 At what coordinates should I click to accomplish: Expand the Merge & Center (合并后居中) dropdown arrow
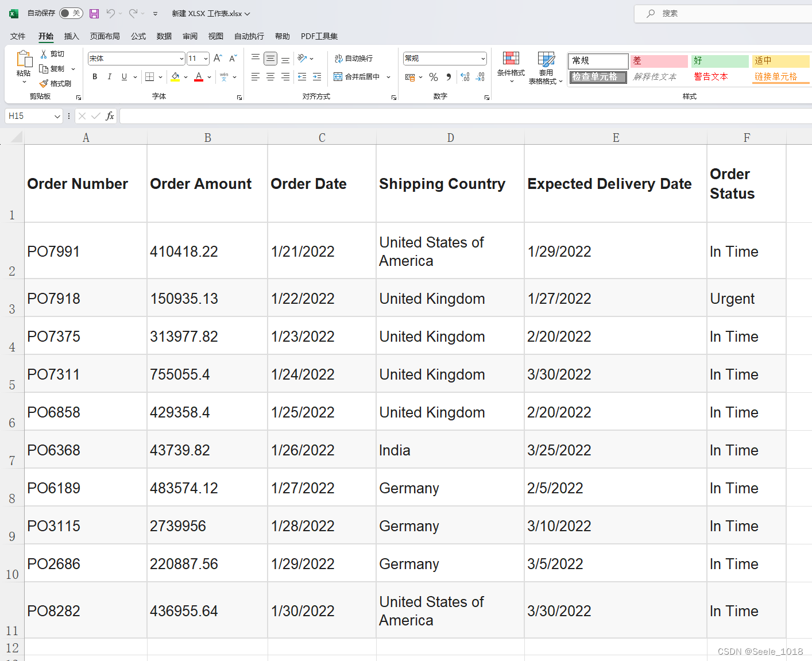(389, 76)
